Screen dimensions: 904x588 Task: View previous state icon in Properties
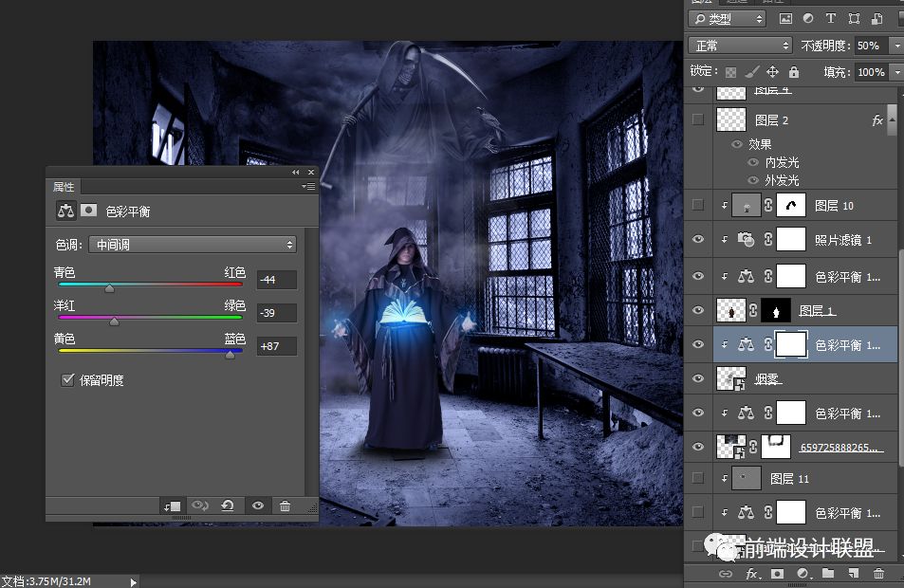click(x=200, y=505)
